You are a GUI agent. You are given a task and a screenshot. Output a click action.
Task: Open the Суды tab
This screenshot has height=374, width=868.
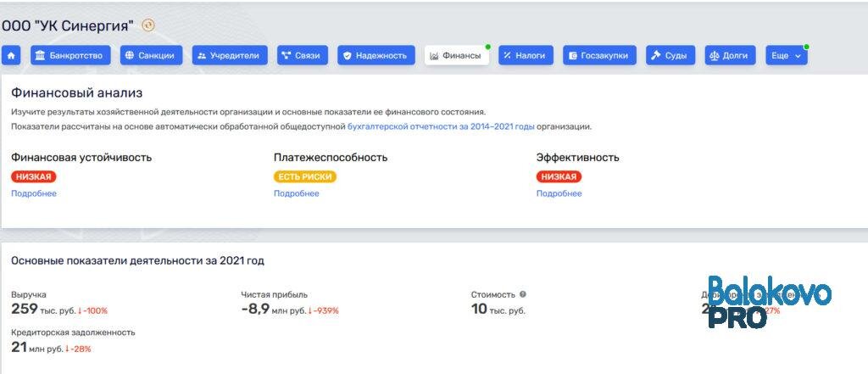coord(670,55)
